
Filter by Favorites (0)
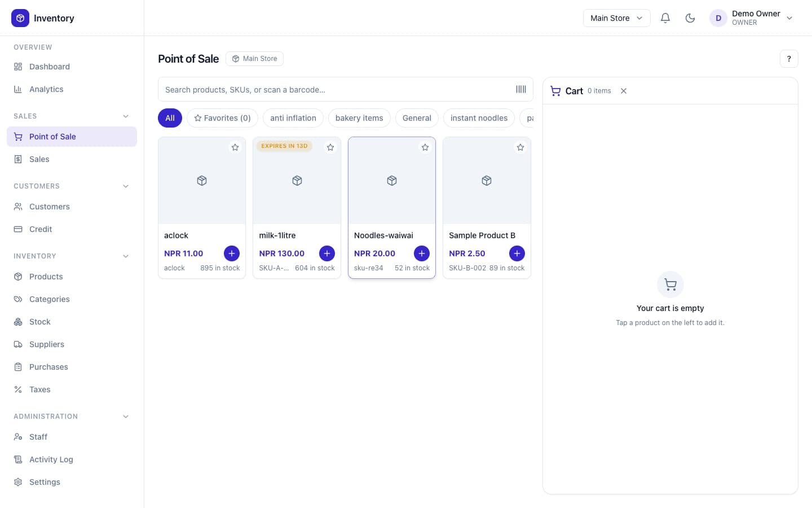tap(222, 118)
